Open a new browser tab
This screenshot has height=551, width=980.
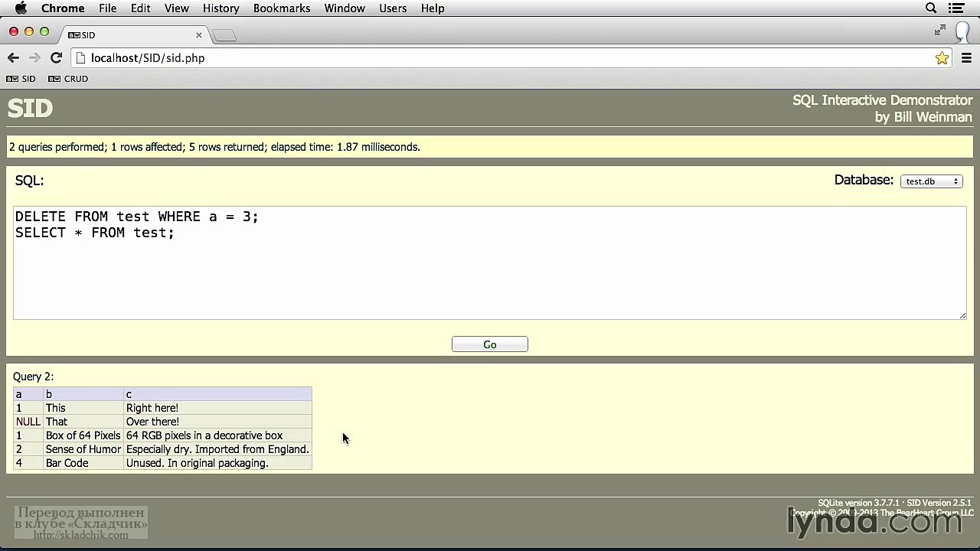(224, 35)
